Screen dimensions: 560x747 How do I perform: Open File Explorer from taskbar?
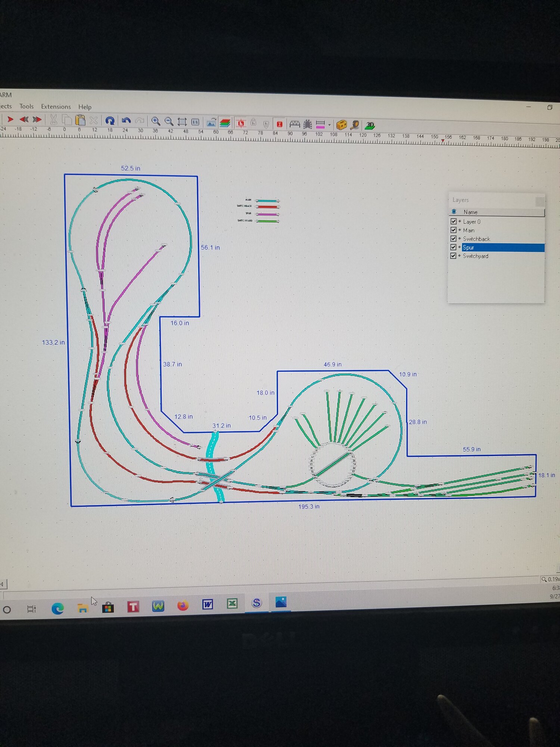tap(83, 608)
